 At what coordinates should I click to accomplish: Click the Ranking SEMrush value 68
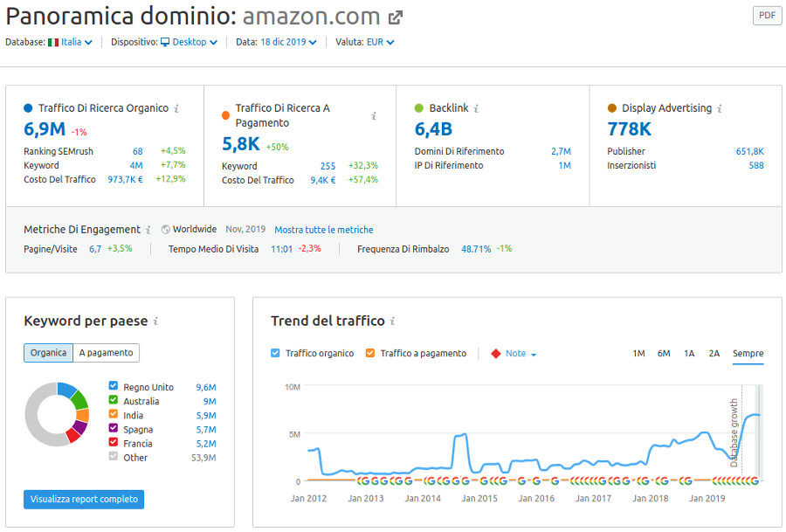click(138, 151)
